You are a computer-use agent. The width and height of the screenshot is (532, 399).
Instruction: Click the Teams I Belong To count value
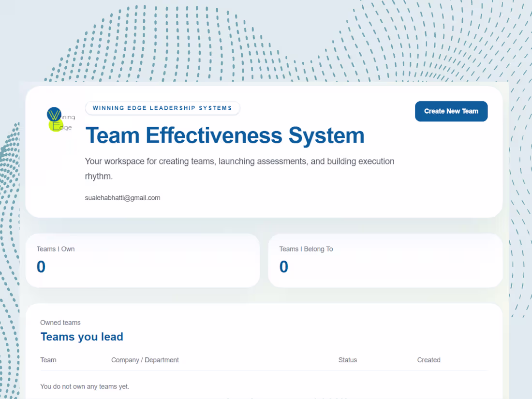(283, 266)
